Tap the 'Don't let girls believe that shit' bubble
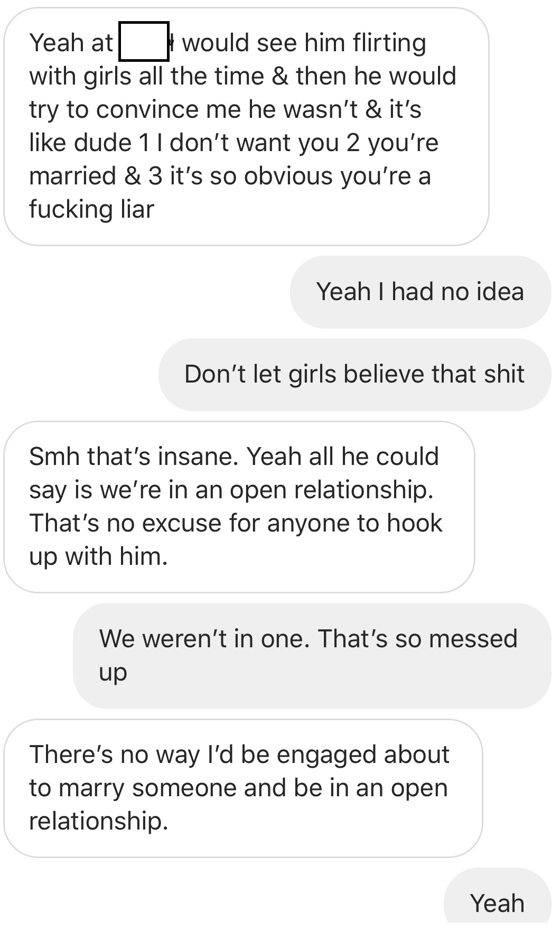 [354, 375]
